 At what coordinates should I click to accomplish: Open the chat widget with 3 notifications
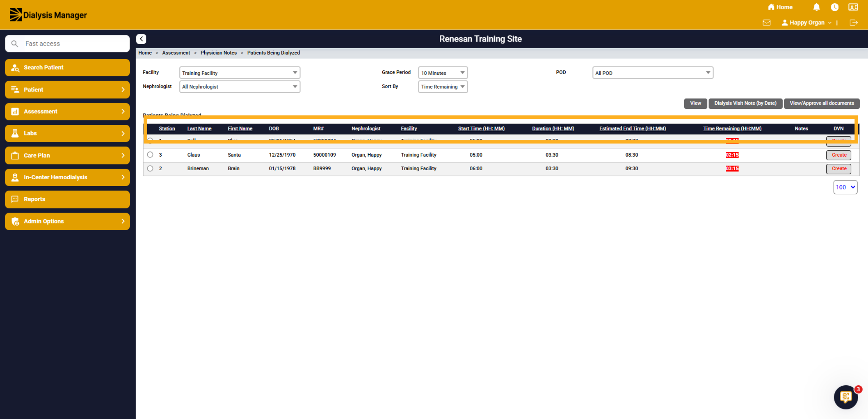coord(846,397)
